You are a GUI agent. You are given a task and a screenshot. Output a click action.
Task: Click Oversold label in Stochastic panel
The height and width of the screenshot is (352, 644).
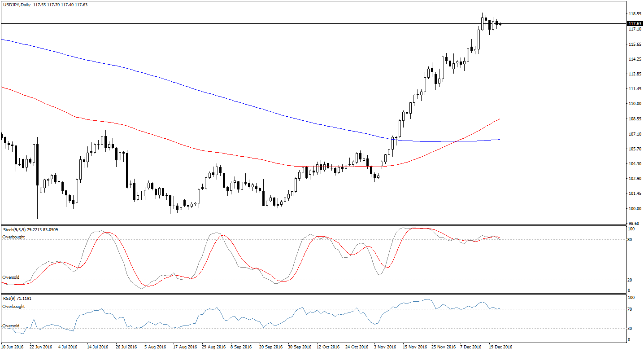pos(11,277)
